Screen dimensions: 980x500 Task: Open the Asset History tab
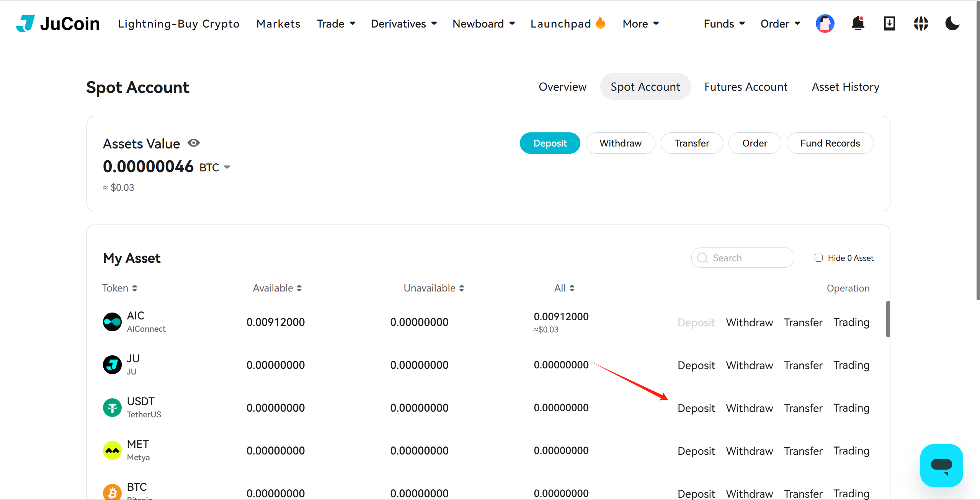[x=846, y=87]
